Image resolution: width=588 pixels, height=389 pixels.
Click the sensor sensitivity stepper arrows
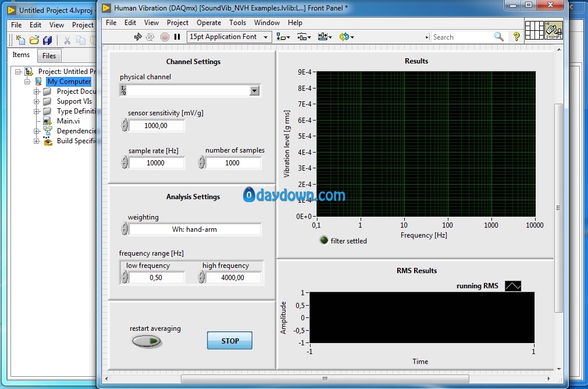[x=125, y=125]
